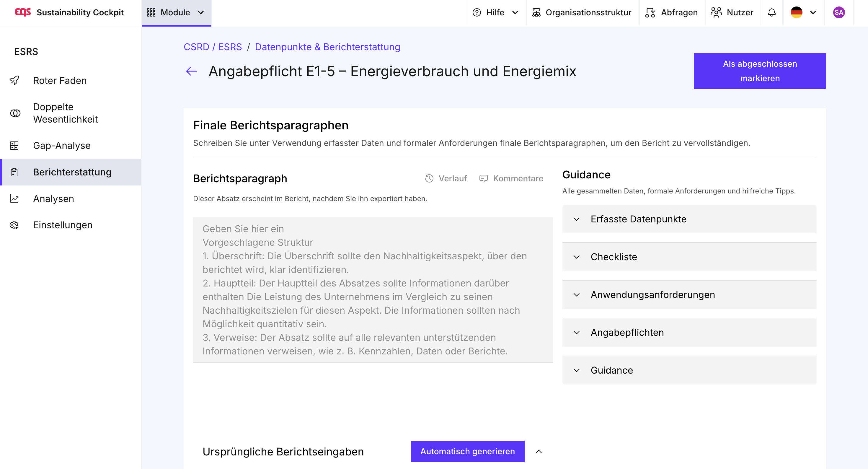868x469 pixels.
Task: Open Kommentare via the comment icon
Action: 483,178
